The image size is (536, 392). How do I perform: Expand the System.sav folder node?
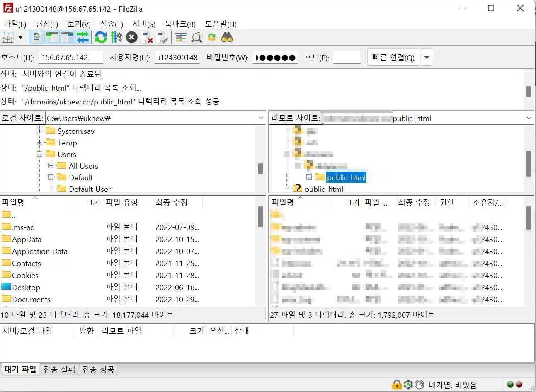[40, 131]
